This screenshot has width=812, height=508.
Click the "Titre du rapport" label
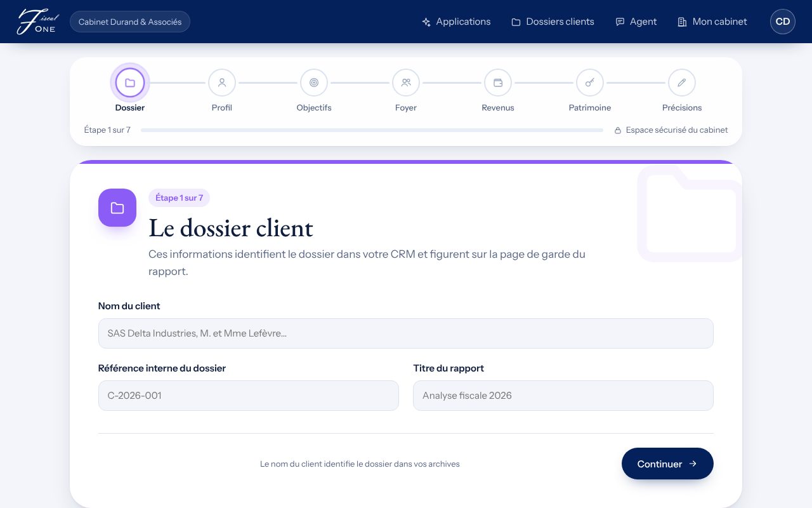(449, 368)
